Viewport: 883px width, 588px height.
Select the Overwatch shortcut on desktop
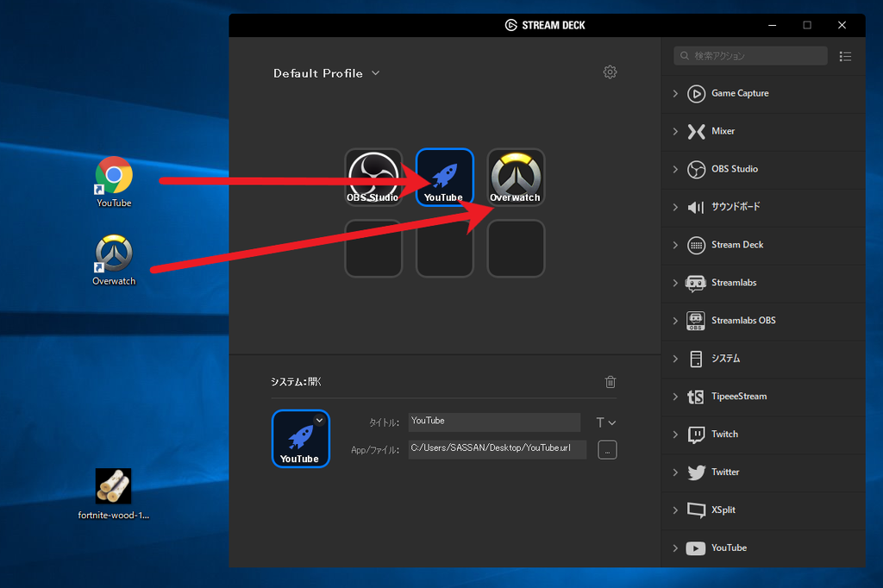(x=114, y=260)
